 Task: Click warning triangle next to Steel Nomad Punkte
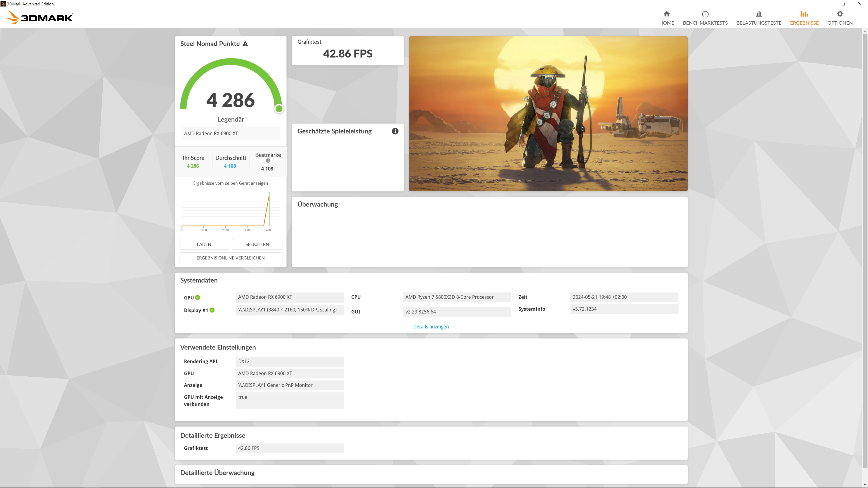245,44
